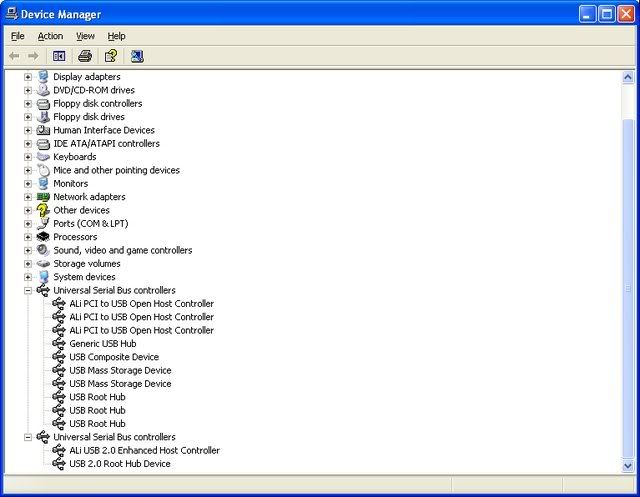Open the View menu
The width and height of the screenshot is (640, 497).
coord(85,36)
